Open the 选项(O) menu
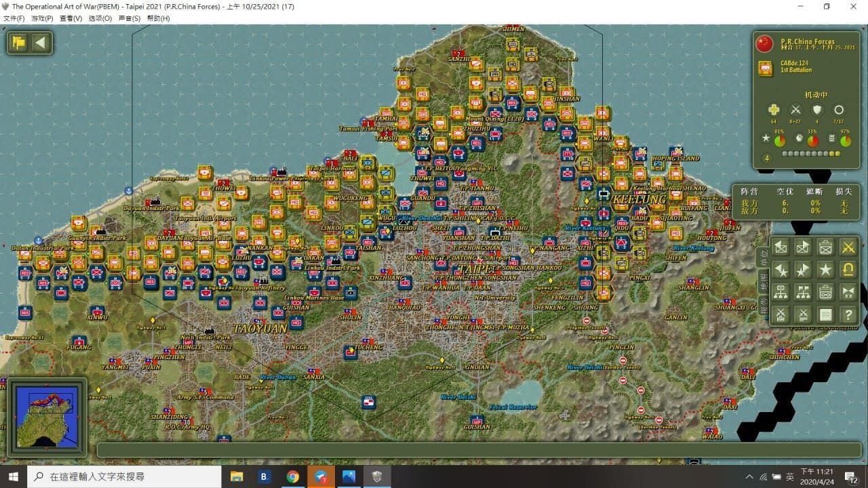 tap(100, 18)
